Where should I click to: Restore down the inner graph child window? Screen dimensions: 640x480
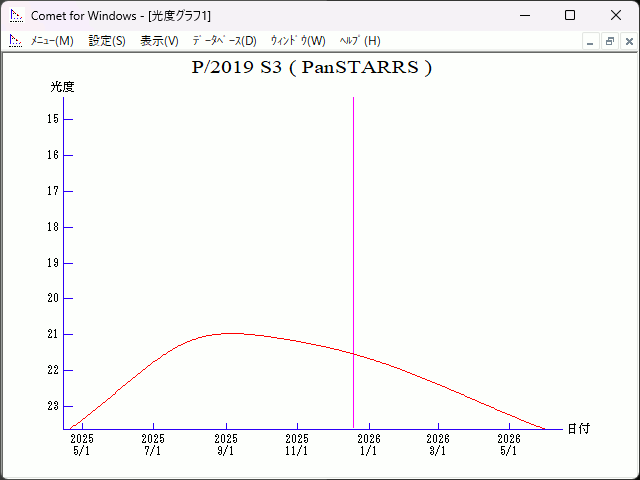point(609,42)
